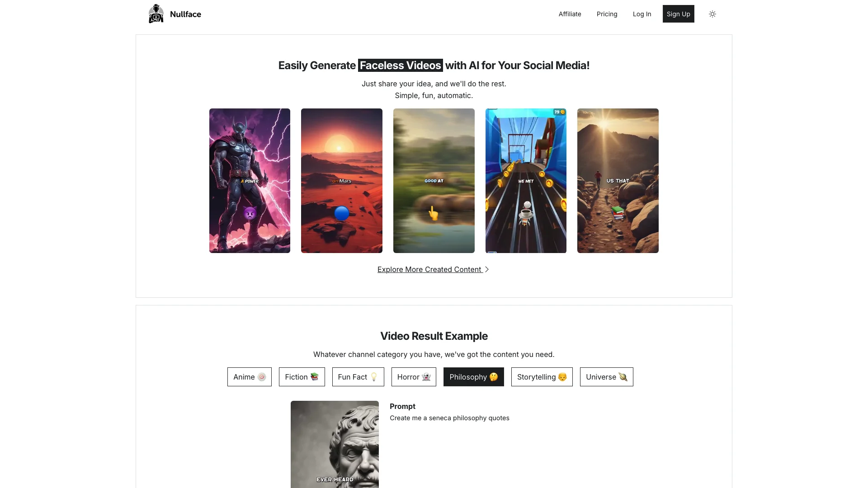Click the Mars landscape video thumbnail
This screenshot has width=868, height=488.
(342, 181)
